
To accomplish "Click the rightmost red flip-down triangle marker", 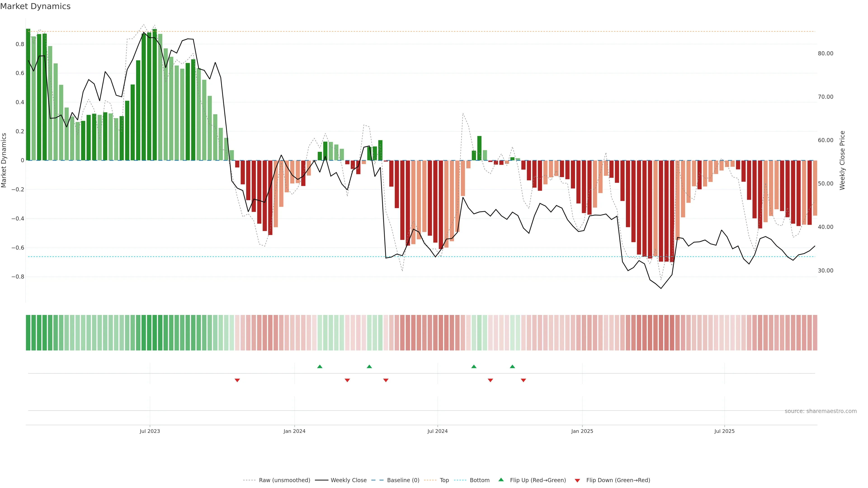I will point(523,380).
